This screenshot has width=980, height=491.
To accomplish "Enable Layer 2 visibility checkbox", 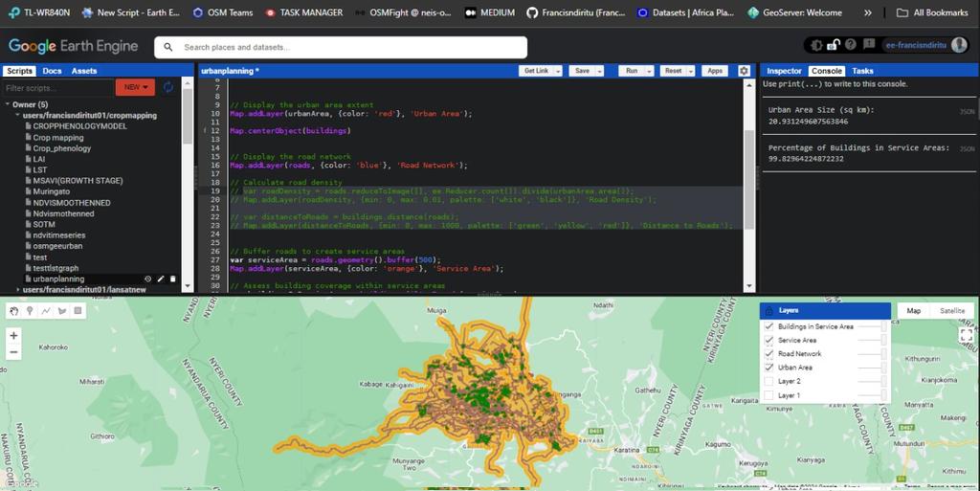I will (768, 381).
